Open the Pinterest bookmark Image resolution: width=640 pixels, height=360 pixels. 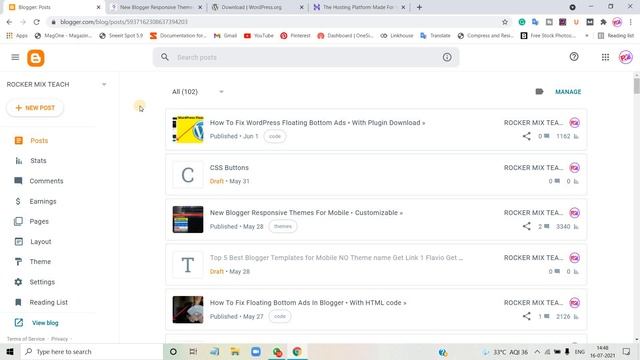tap(296, 36)
